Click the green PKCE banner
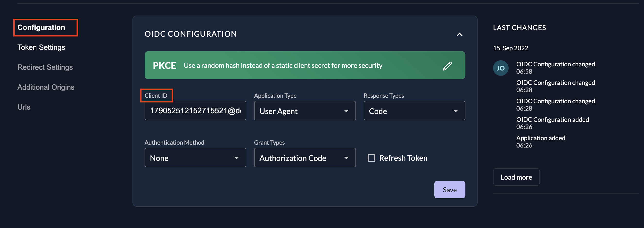This screenshot has height=228, width=644. click(282, 65)
